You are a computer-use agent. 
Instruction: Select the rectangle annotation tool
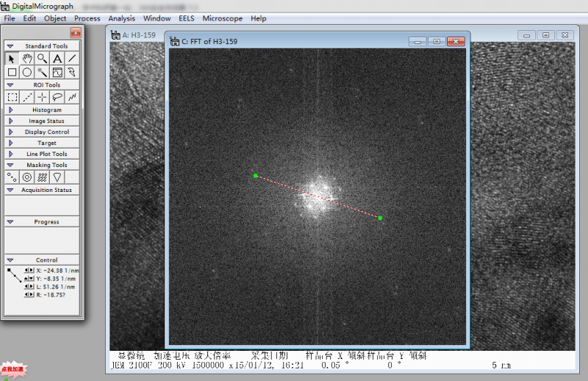(12, 72)
